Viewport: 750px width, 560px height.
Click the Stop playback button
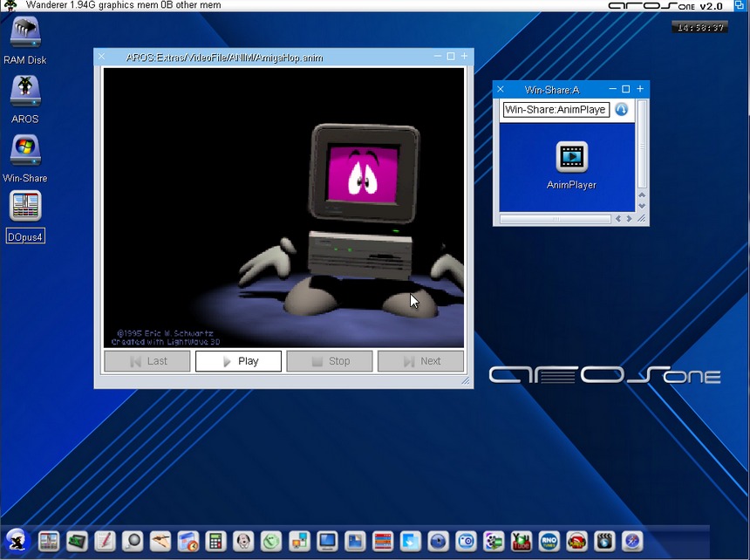tap(330, 361)
